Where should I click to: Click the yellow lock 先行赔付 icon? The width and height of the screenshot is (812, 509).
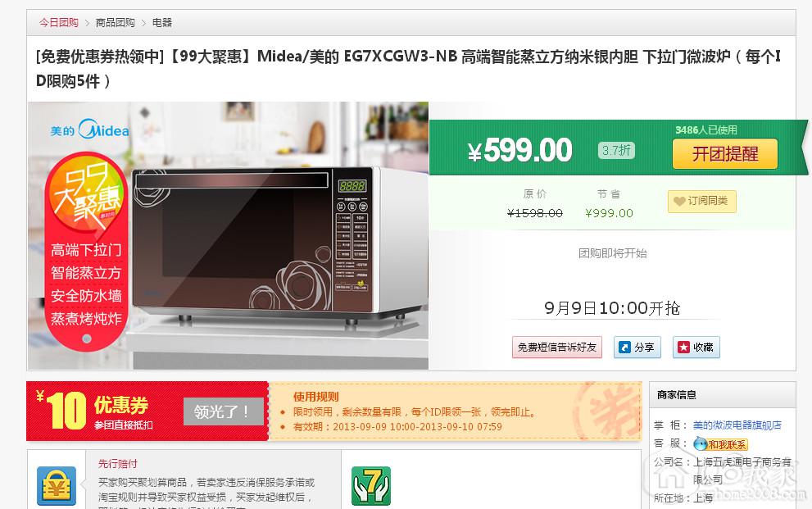57,486
